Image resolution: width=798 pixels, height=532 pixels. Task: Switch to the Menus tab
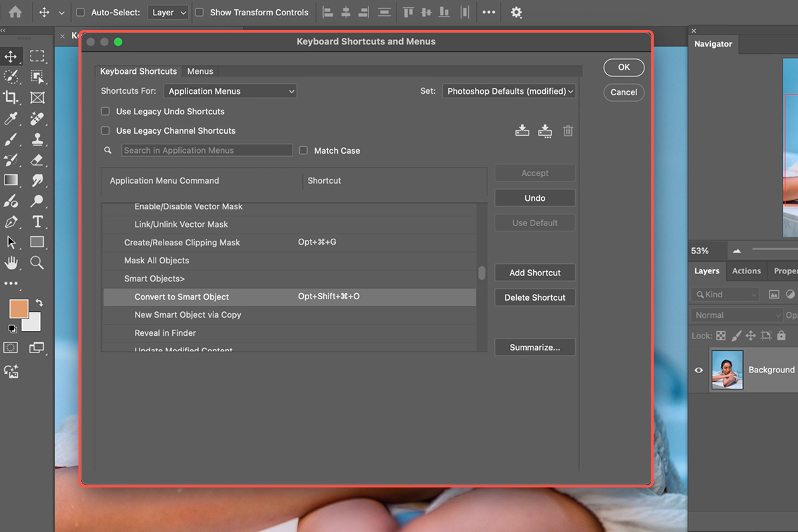click(x=200, y=71)
